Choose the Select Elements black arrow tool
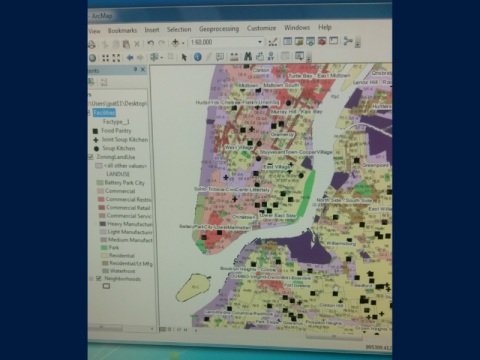 (184, 57)
